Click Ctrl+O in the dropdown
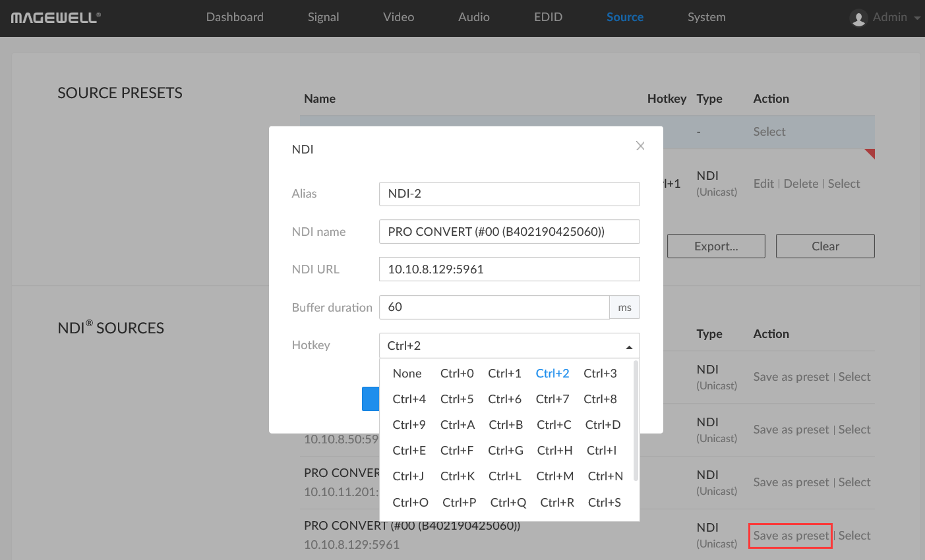The height and width of the screenshot is (560, 925). click(x=410, y=503)
